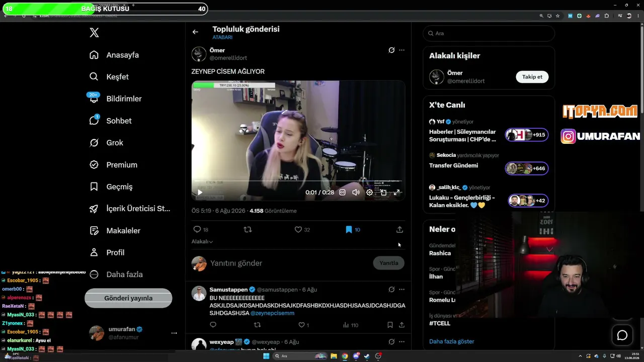The width and height of the screenshot is (644, 362).
Task: Open the Chrome extensions puzzle icon
Action: [606, 16]
